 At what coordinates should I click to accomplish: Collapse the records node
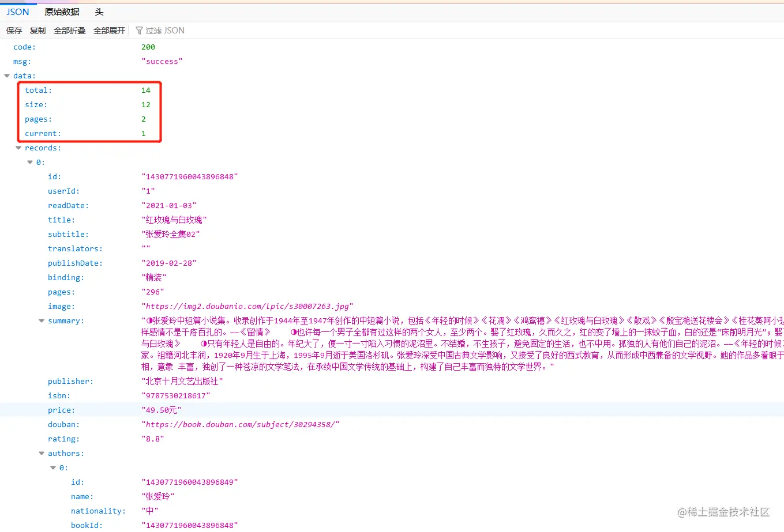click(x=18, y=148)
